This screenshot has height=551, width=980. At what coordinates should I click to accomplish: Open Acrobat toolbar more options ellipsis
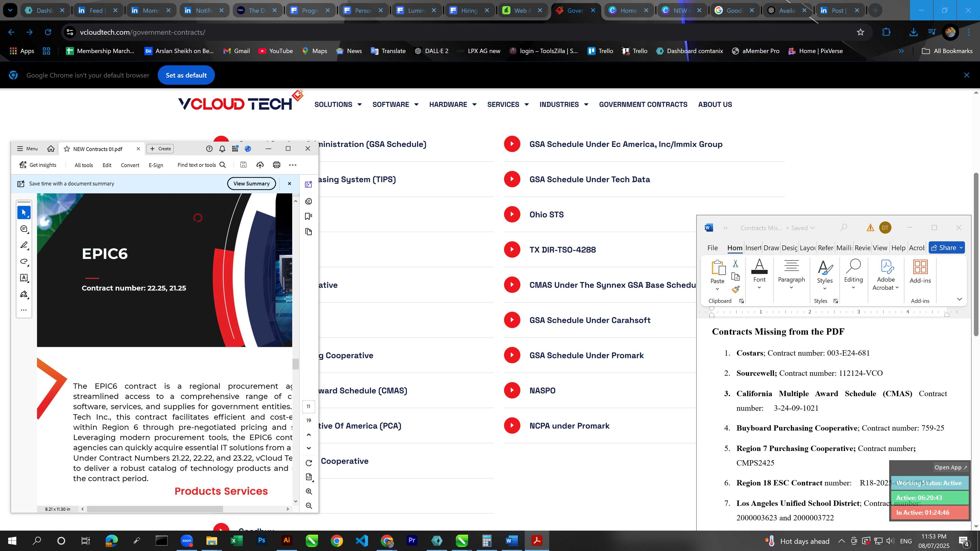tap(292, 165)
